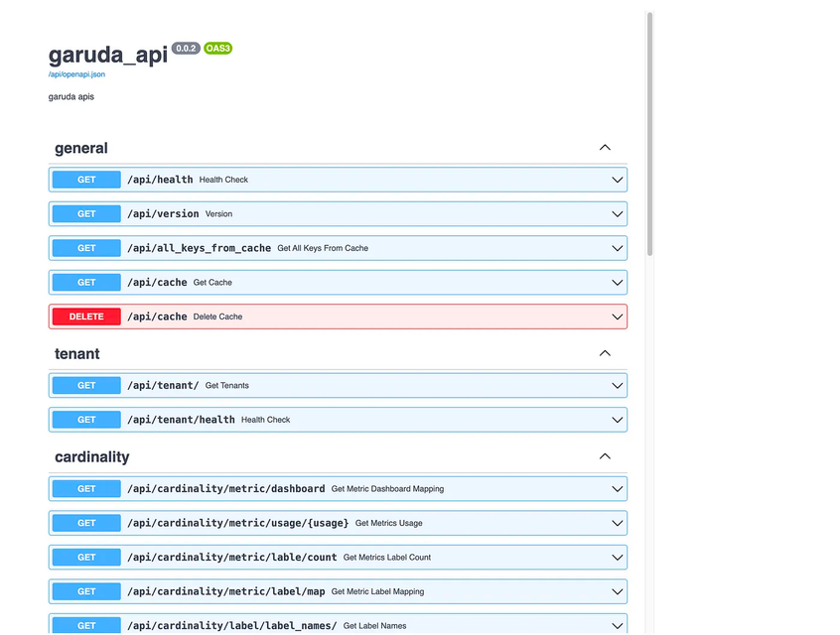Click the page vertical scrollbar
This screenshot has width=840, height=635.
649,134
